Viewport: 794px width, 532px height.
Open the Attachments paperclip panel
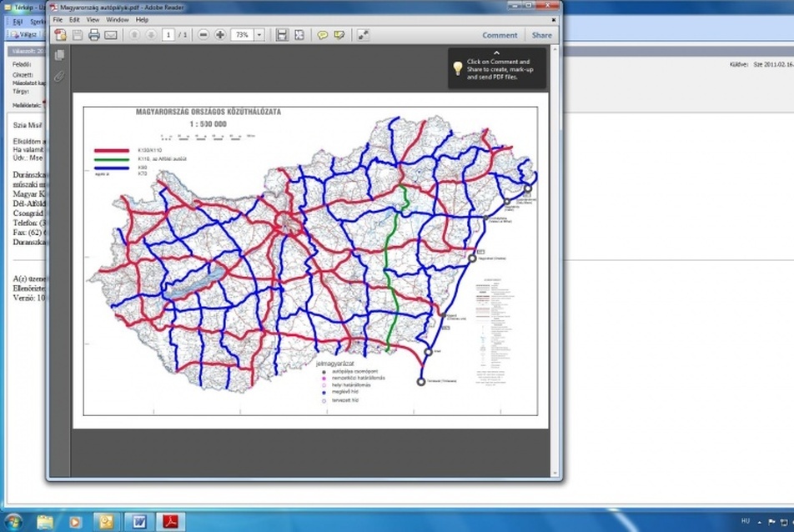coord(60,77)
